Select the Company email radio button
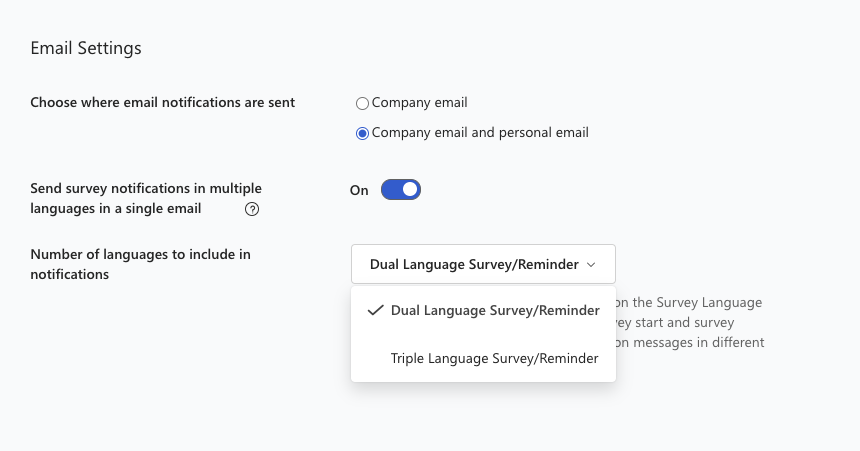This screenshot has width=860, height=451. point(362,103)
